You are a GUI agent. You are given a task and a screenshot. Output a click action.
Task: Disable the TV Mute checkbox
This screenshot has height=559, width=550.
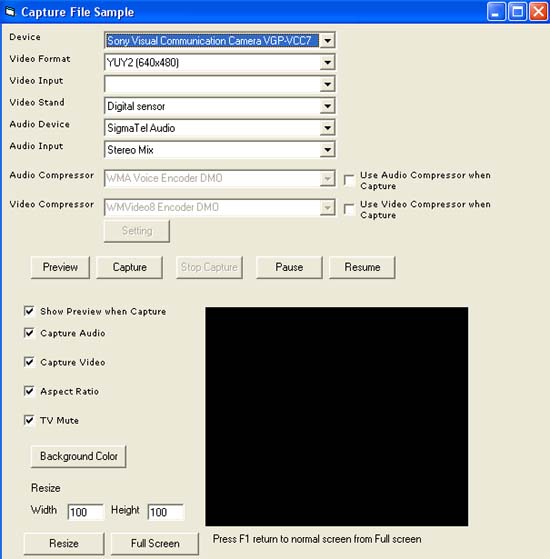29,420
